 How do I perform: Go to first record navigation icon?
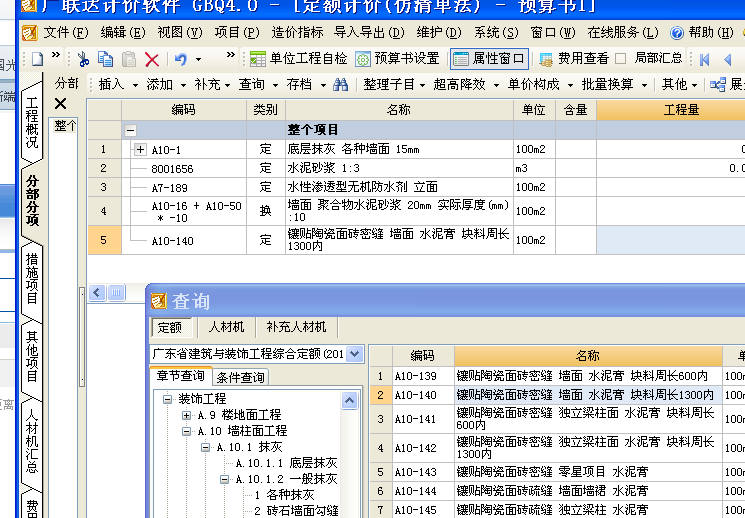[705, 59]
